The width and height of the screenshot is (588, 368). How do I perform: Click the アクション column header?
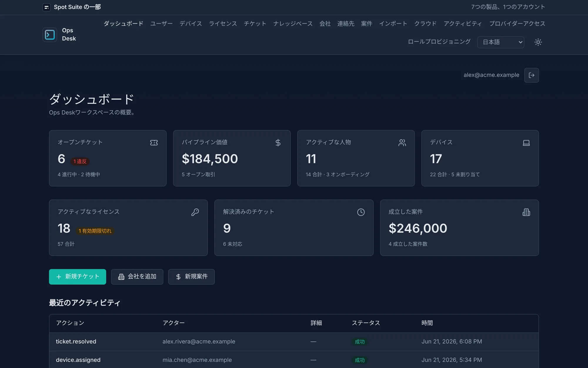pos(70,323)
